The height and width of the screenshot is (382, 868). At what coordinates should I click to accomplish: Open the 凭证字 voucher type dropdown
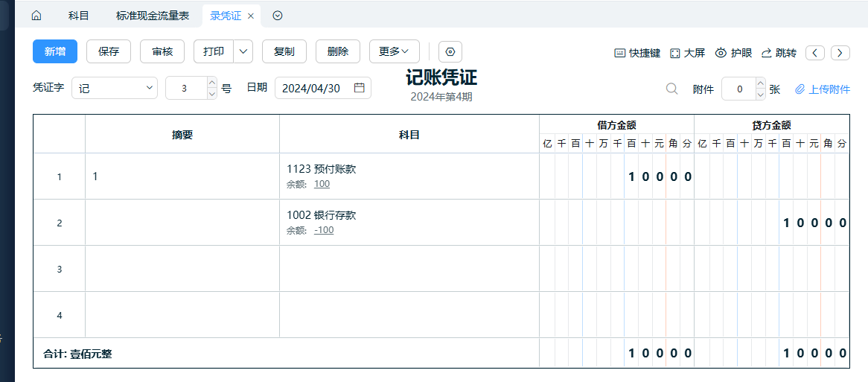(115, 88)
